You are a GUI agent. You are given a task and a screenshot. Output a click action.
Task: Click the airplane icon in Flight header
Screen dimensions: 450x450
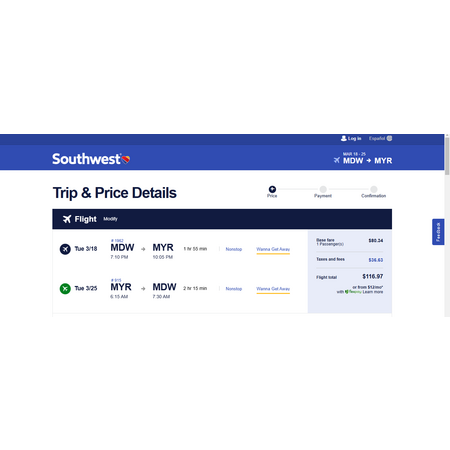67,219
